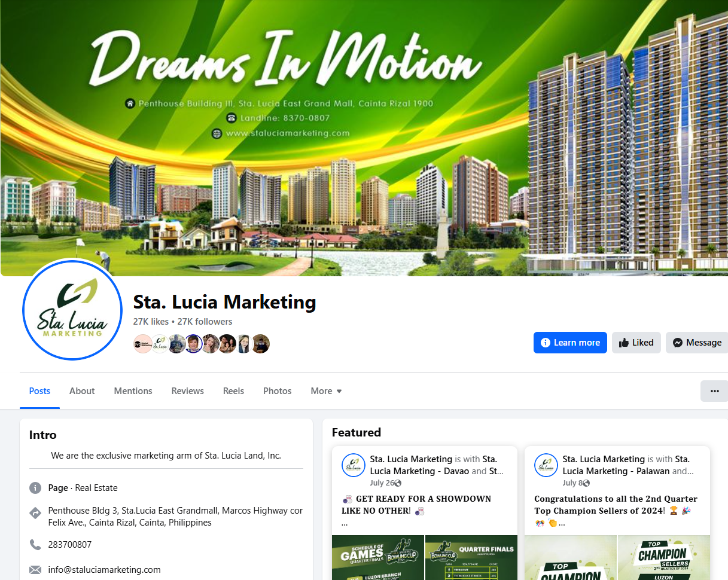Click the 27K followers link
The height and width of the screenshot is (580, 728).
[205, 322]
